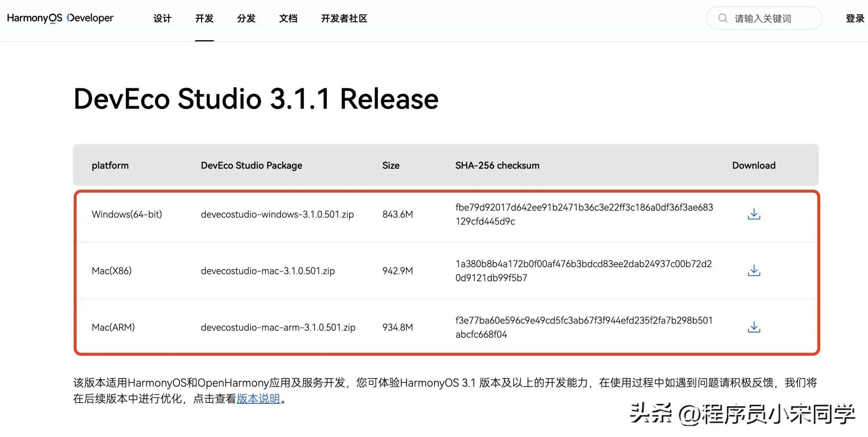Viewport: 868px width, 437px height.
Task: Open the 分发 menu
Action: [x=246, y=18]
